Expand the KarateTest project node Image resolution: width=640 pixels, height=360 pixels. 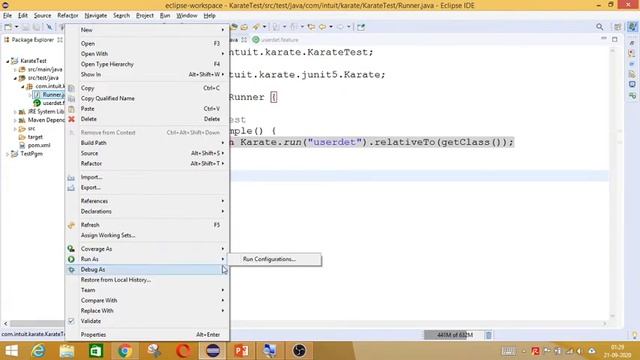pos(7,61)
